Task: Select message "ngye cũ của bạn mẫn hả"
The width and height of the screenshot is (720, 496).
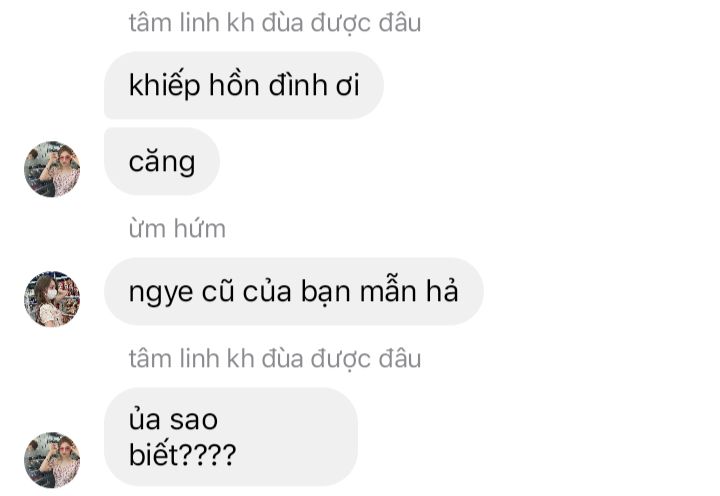Action: coord(293,292)
